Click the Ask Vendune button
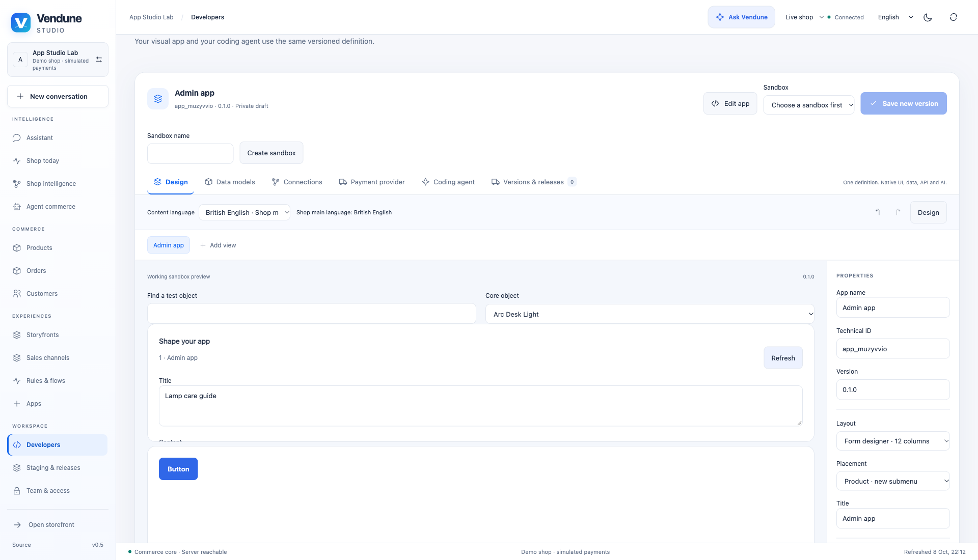Image resolution: width=978 pixels, height=560 pixels. click(x=742, y=17)
